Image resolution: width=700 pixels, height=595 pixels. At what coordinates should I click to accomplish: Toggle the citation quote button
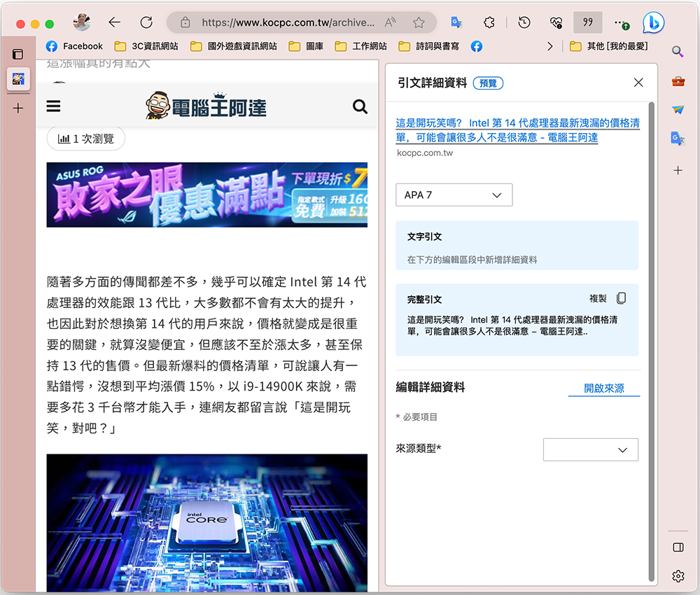tap(588, 22)
